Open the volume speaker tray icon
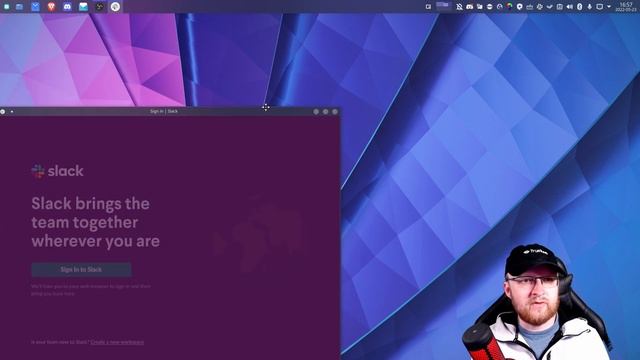 coord(569,7)
